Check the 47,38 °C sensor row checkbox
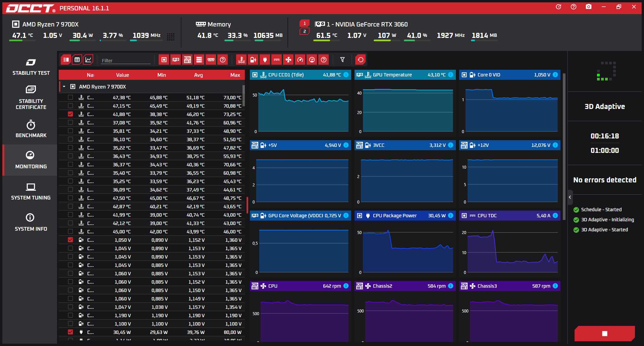 [x=70, y=97]
